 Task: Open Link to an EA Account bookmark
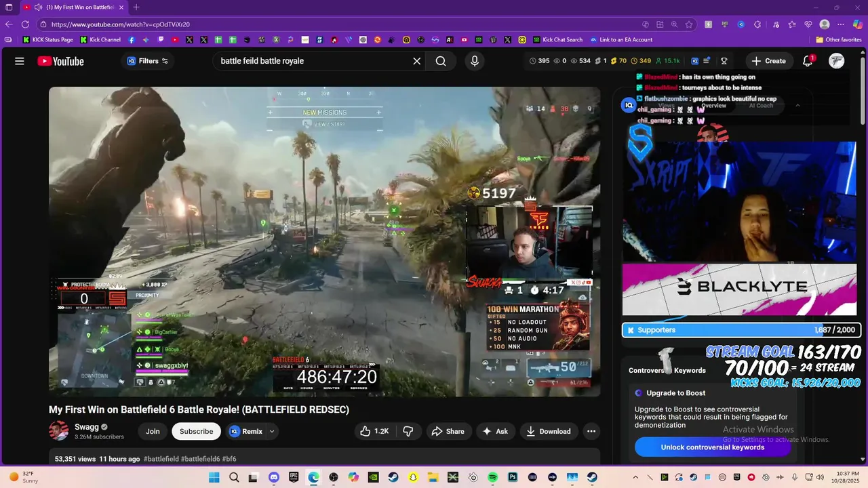[621, 40]
